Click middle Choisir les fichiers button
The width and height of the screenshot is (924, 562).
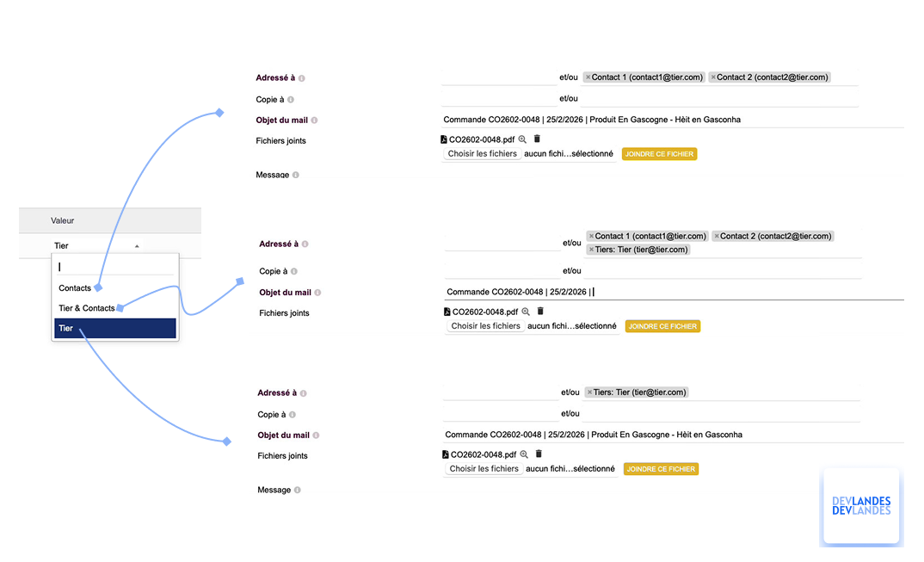pos(485,326)
